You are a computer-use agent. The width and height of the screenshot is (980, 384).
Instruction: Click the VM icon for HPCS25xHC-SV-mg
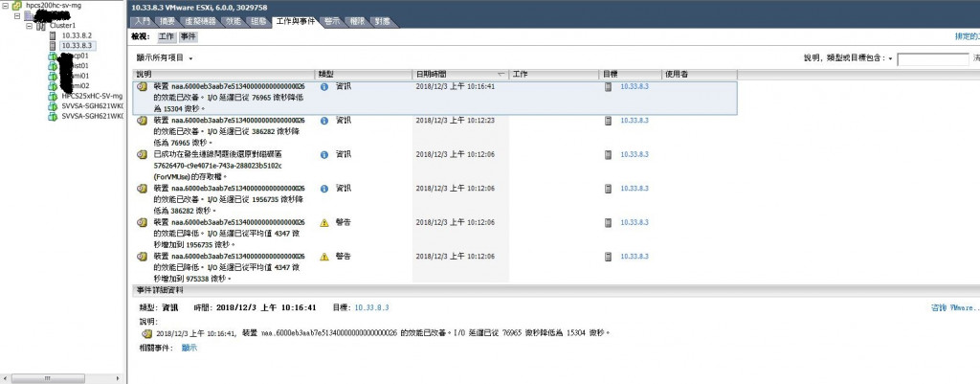pos(53,97)
